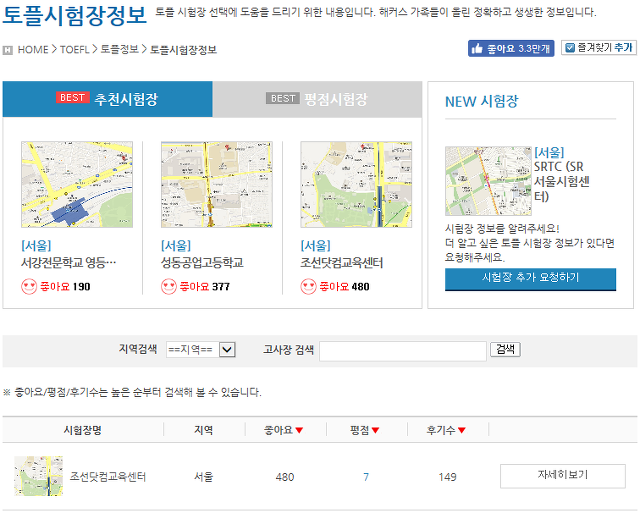This screenshot has height=513, width=640.
Task: Sort by 평점 red arrow
Action: click(x=376, y=430)
